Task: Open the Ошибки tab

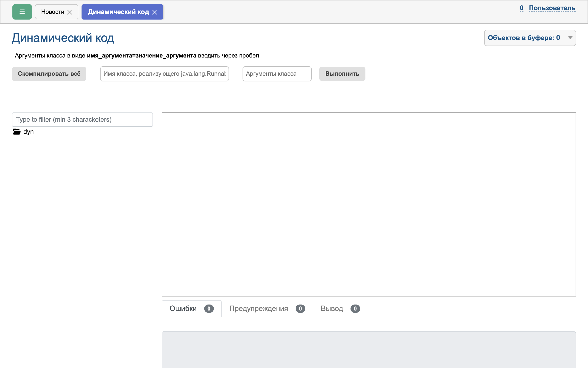Action: pyautogui.click(x=192, y=309)
